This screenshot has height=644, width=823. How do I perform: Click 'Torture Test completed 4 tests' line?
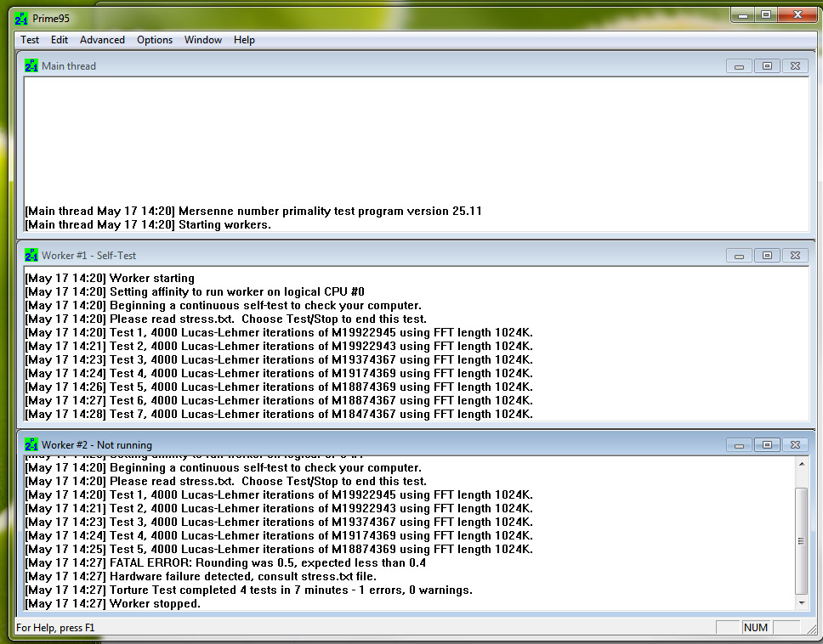tap(249, 590)
